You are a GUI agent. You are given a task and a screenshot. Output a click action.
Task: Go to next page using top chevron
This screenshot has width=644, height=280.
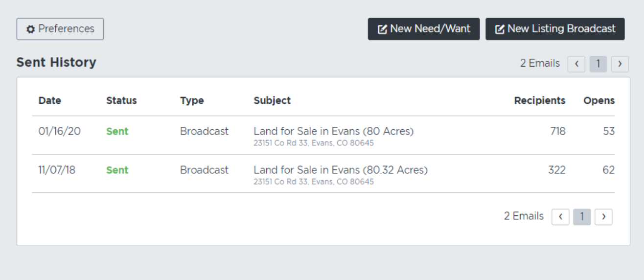(620, 64)
